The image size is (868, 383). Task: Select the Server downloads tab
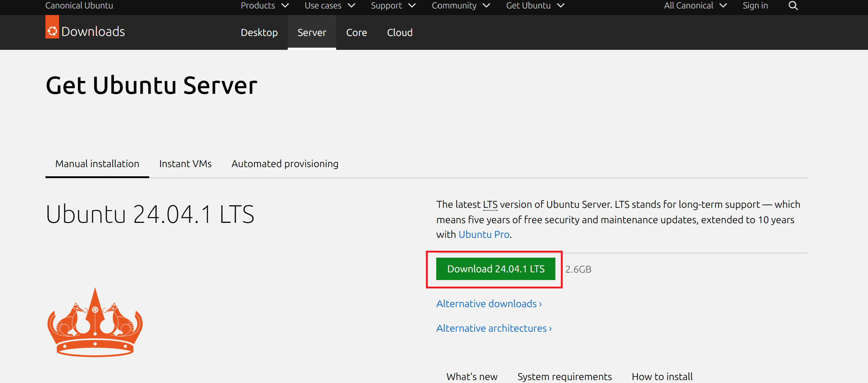pyautogui.click(x=312, y=32)
